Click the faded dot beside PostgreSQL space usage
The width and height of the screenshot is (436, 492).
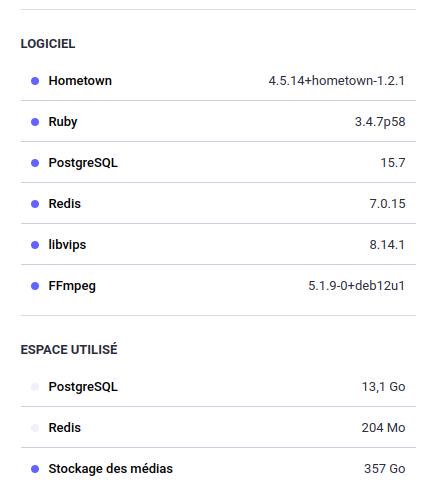click(x=35, y=387)
